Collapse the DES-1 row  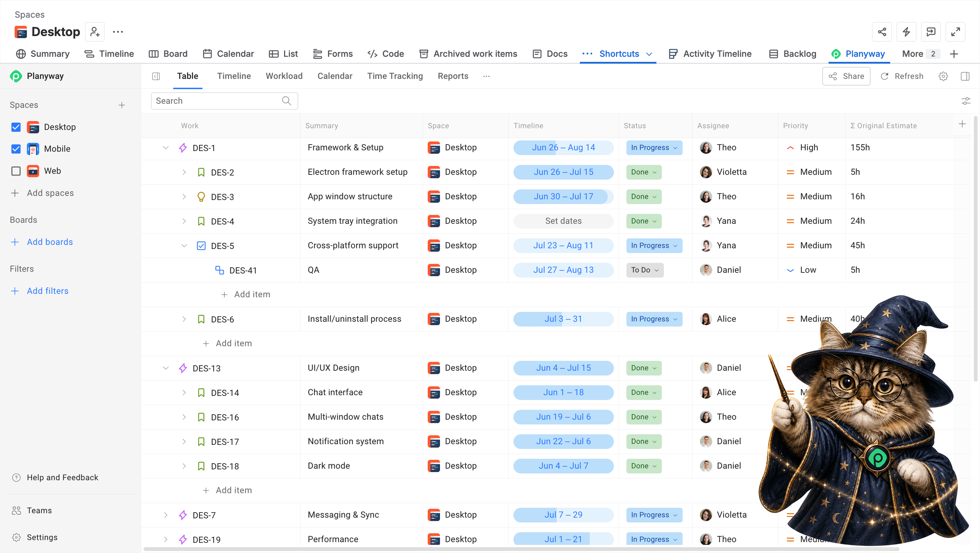pyautogui.click(x=166, y=148)
